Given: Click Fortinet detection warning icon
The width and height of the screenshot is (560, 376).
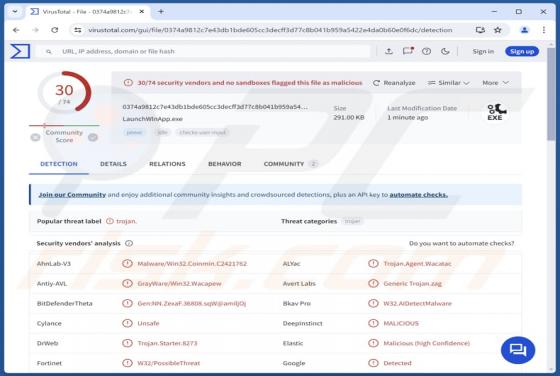Looking at the screenshot, I should click(x=127, y=363).
